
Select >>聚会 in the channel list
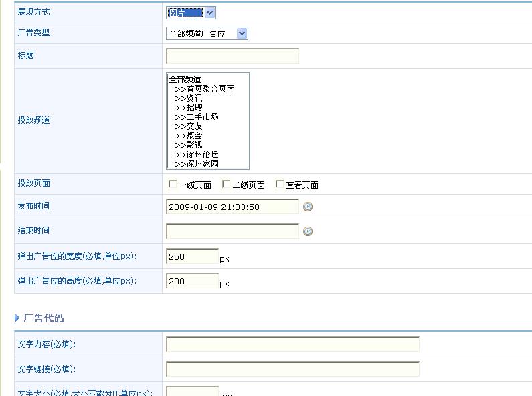pos(189,136)
